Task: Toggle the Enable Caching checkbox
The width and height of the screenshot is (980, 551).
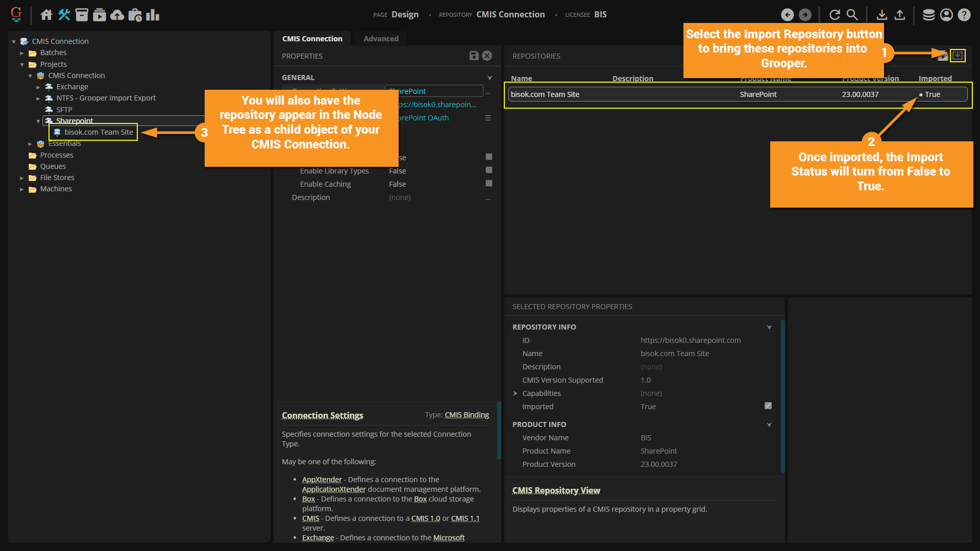Action: click(488, 184)
